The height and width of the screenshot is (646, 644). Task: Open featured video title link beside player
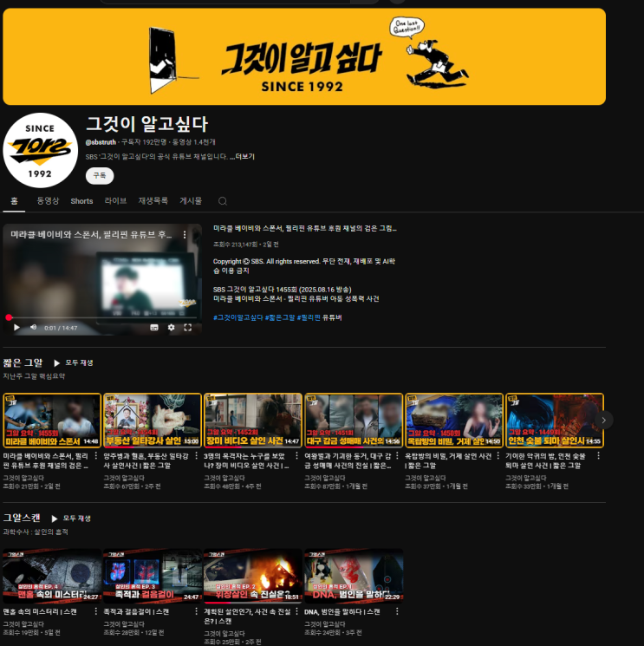305,228
